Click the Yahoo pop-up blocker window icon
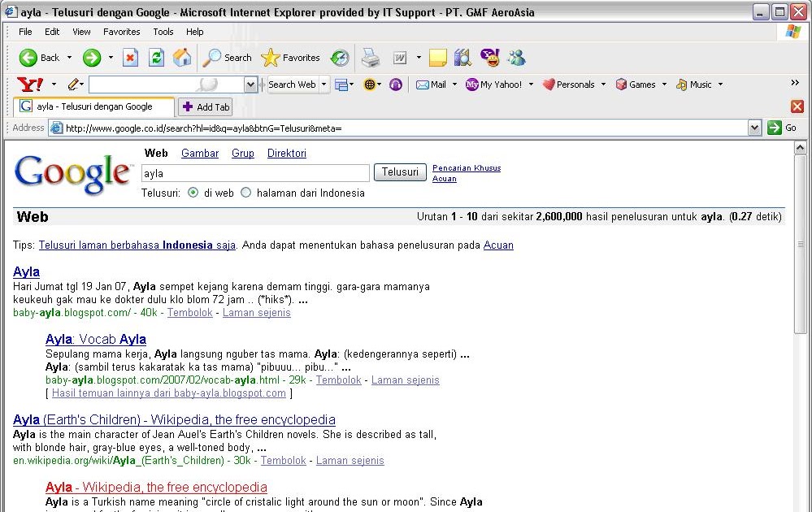Screen dimensions: 812x512 pyautogui.click(x=341, y=85)
